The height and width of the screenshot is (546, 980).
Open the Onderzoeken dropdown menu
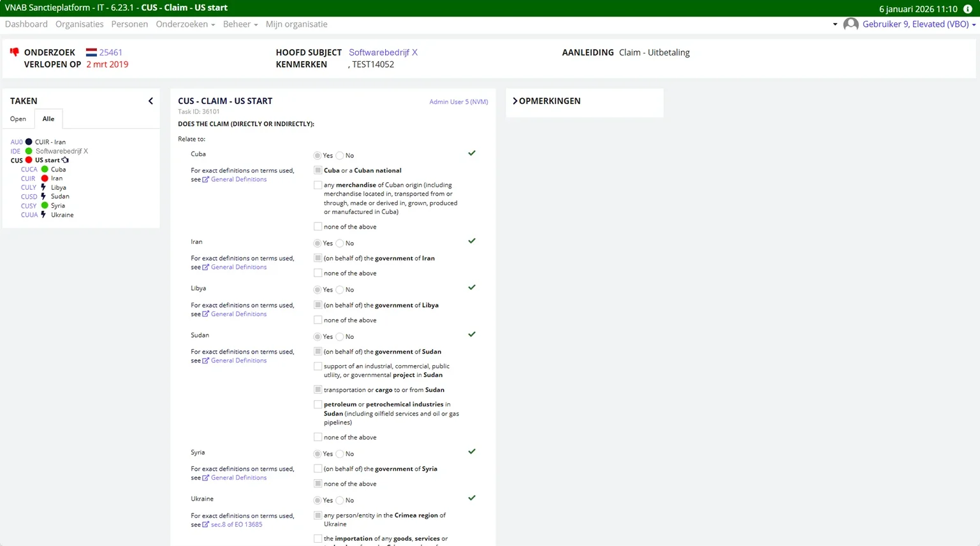click(185, 24)
